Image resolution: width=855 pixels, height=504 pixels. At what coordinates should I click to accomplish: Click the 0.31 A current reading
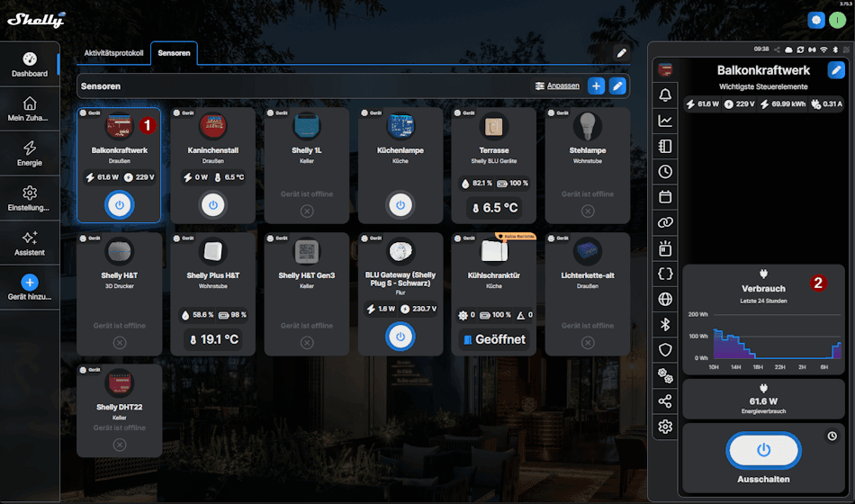826,103
